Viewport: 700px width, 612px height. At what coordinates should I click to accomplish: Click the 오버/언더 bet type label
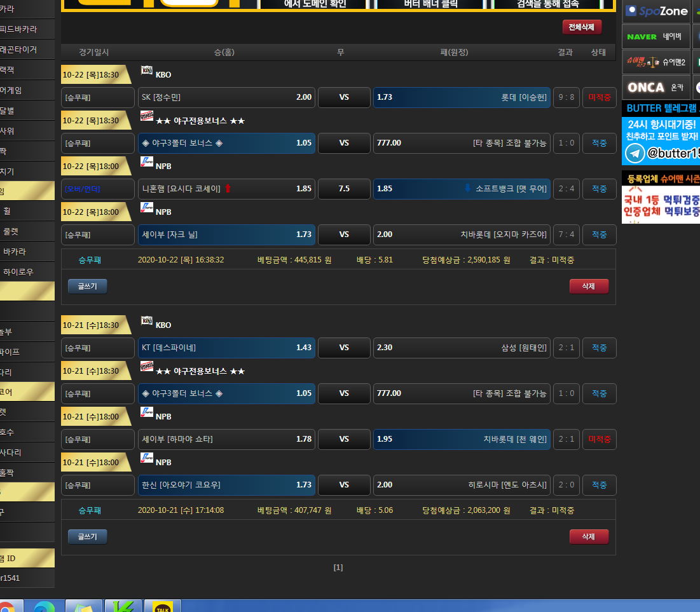point(83,189)
